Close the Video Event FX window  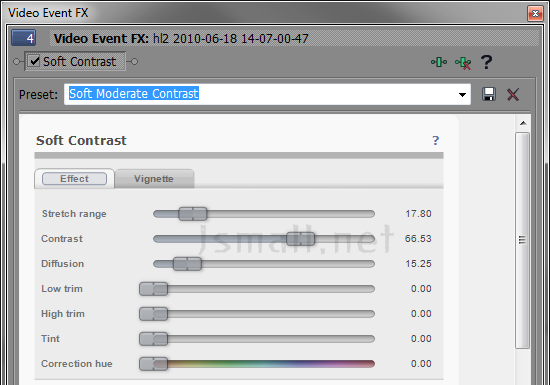[535, 14]
